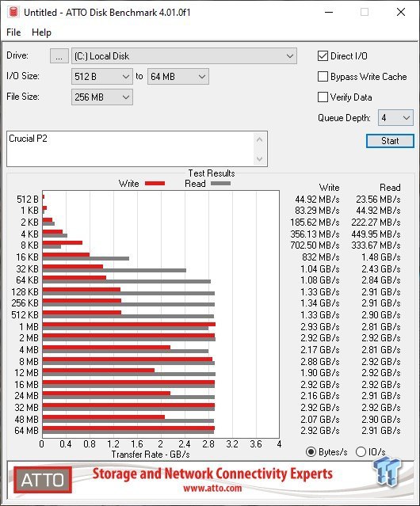Click the 128 KB row label
The image size is (420, 506).
pos(25,292)
